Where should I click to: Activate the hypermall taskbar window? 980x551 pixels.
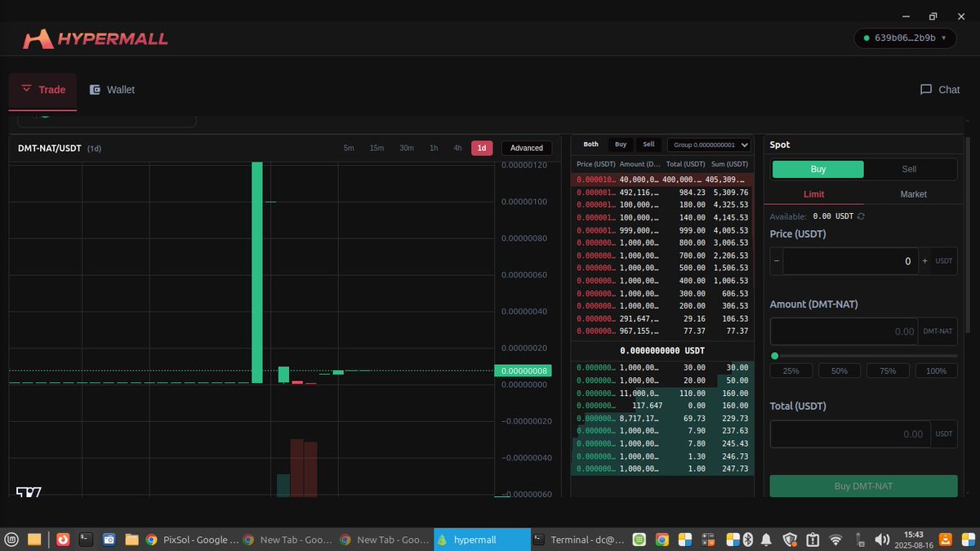(x=482, y=540)
